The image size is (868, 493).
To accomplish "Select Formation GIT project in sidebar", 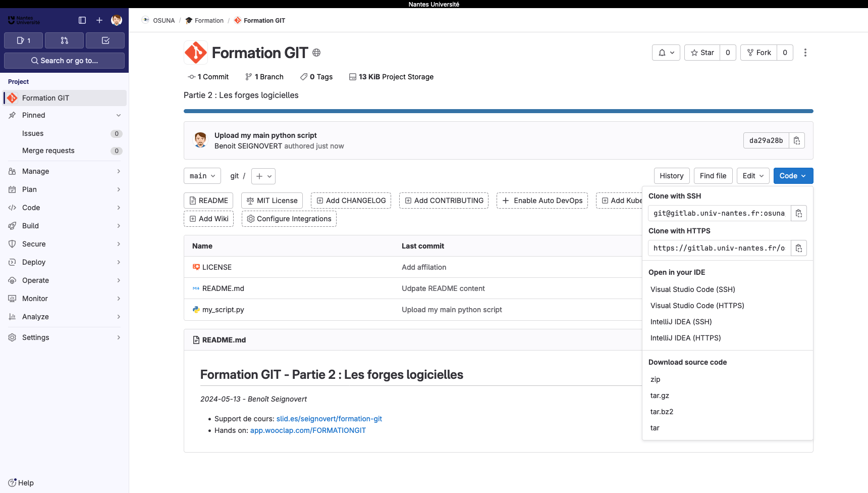I will (65, 98).
